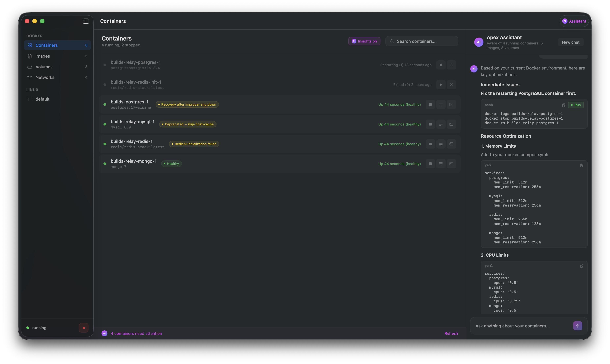Remove the builds-relay-redis-init-1 container
Image resolution: width=610 pixels, height=364 pixels.
[x=451, y=85]
